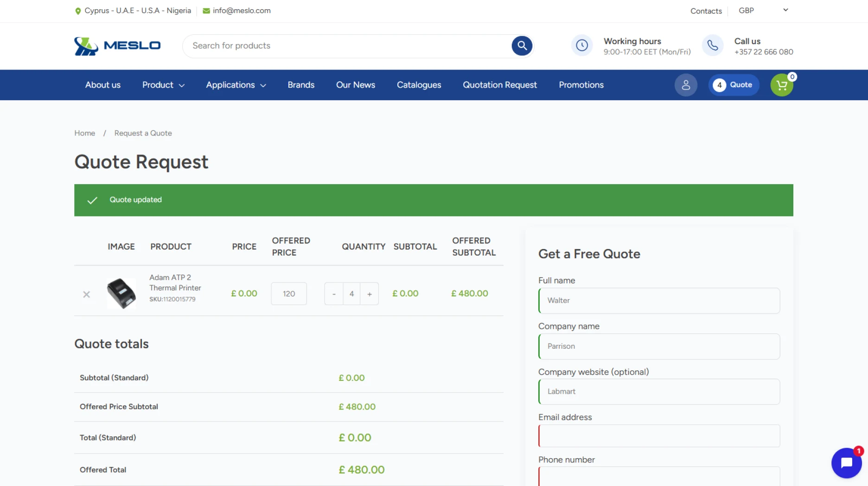Image resolution: width=868 pixels, height=486 pixels.
Task: Open the Adam ATP 2 Thermal Printer link
Action: pos(175,282)
